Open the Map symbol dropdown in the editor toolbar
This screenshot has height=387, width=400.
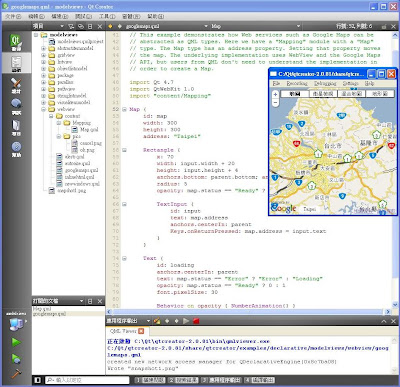256,26
